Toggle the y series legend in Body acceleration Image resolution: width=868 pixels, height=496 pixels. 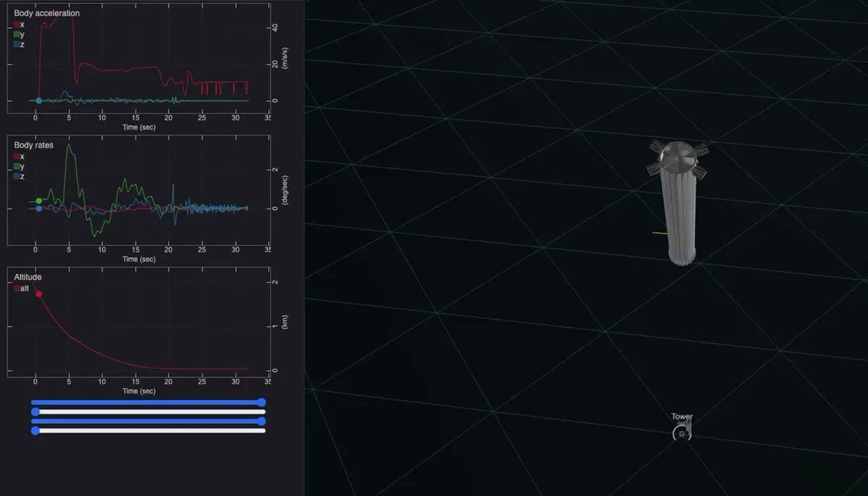pos(17,34)
